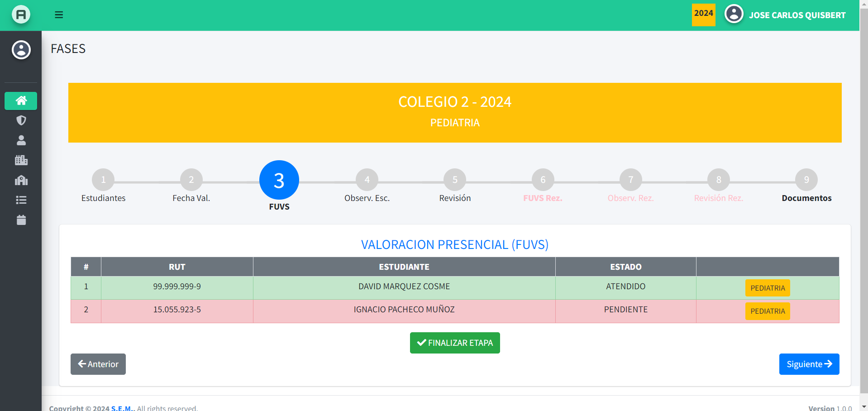Open the Jose Carlos Quisbert user menu
This screenshot has width=868, height=411.
[785, 15]
